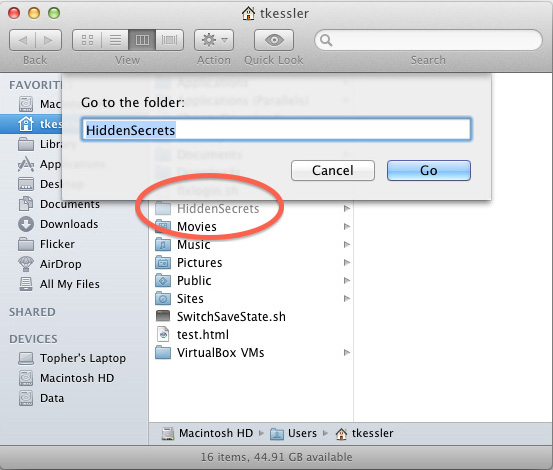Click the Documents icon in the sidebar
Viewport: 553px width, 470px height.
tap(26, 204)
